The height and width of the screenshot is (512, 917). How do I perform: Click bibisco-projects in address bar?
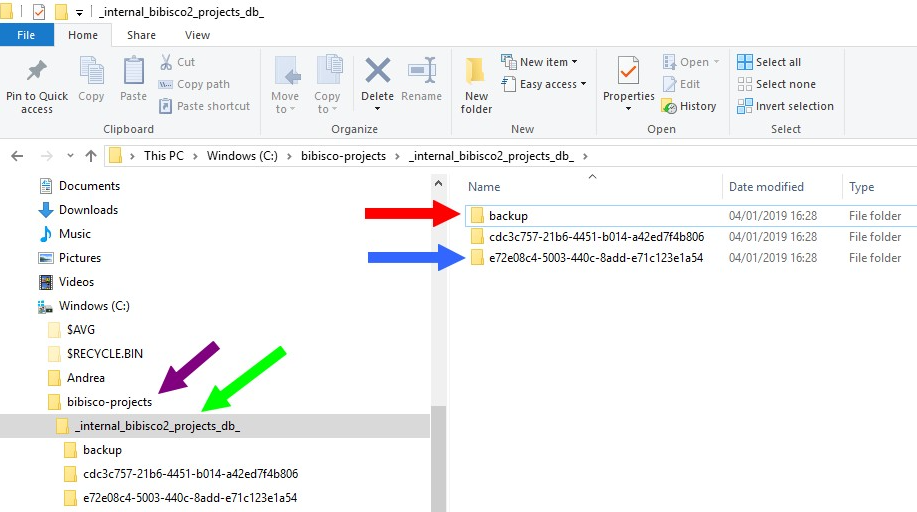pos(343,156)
